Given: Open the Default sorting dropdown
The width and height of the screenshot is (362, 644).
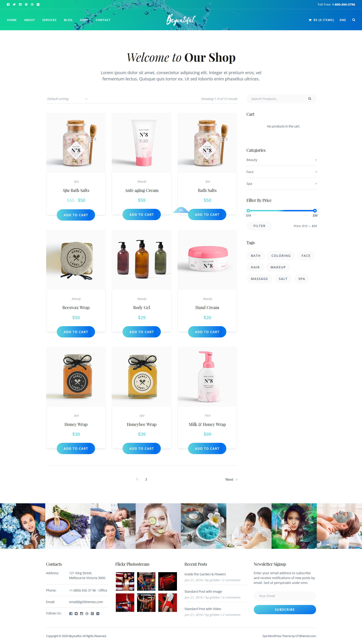Looking at the screenshot, I should tap(67, 99).
